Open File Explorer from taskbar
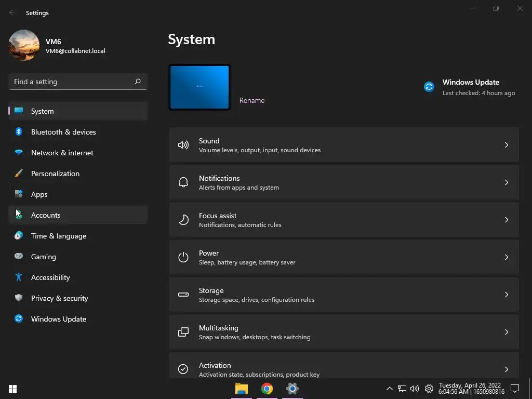The image size is (532, 399). pyautogui.click(x=242, y=389)
